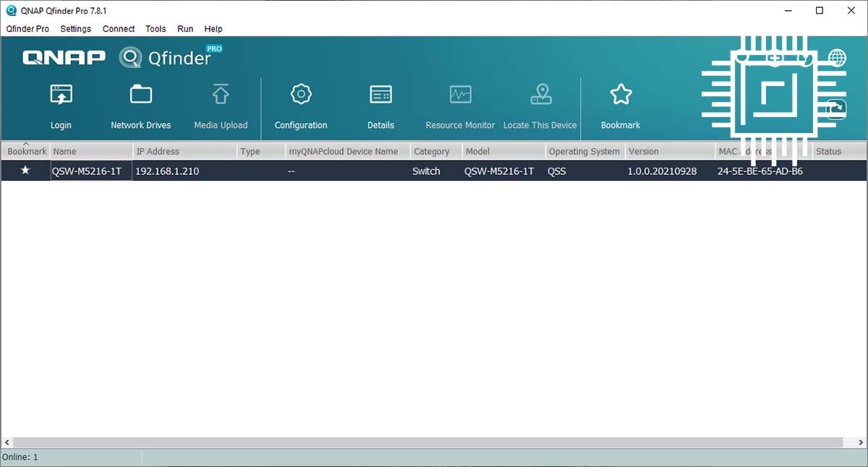Viewport: 868px width, 467px height.
Task: Click the Locate This Device icon
Action: (x=540, y=95)
